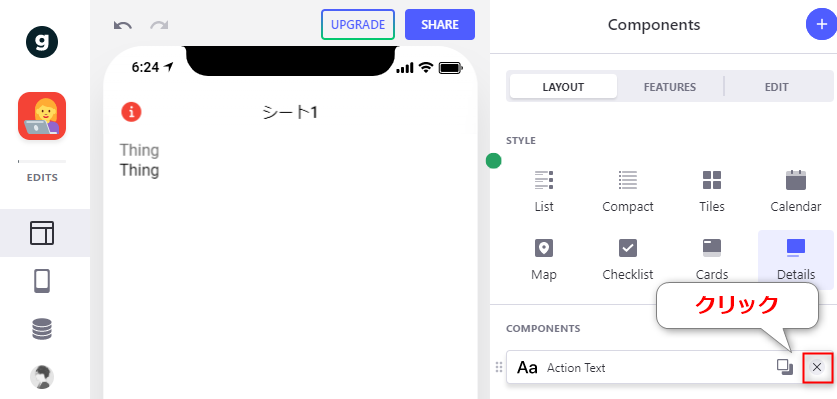Open the Data database sidebar icon

pyautogui.click(x=42, y=329)
